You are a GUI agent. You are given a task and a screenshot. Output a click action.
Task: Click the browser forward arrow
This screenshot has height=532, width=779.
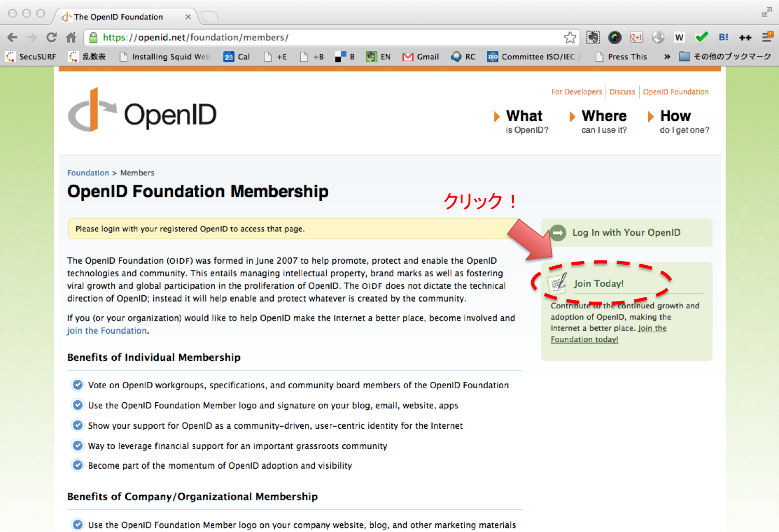[32, 37]
